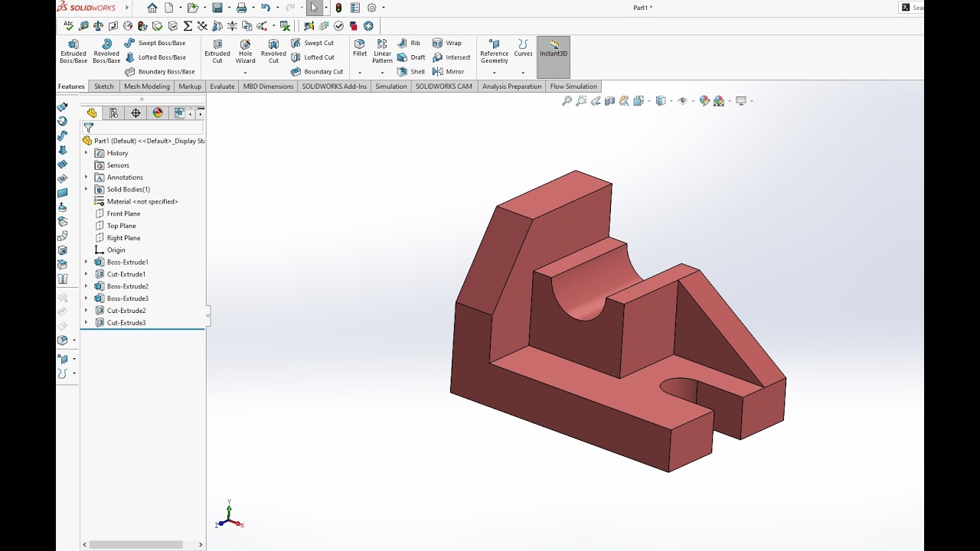Select Material <not specified> entry
The width and height of the screenshot is (980, 551).
point(136,201)
